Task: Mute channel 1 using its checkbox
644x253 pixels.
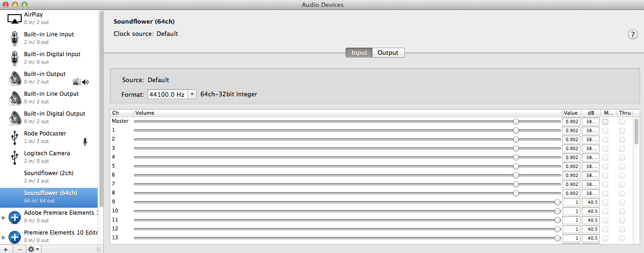Action: point(605,131)
